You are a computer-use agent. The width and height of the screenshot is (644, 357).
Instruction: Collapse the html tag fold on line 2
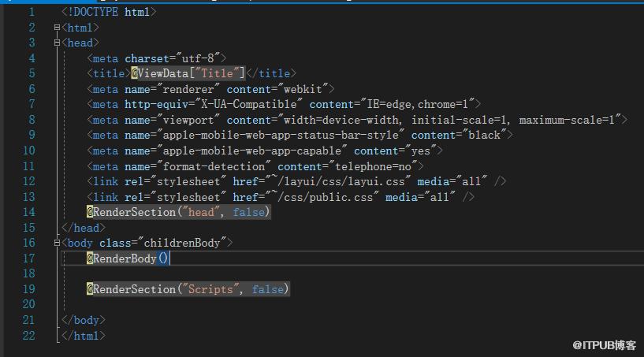click(57, 28)
